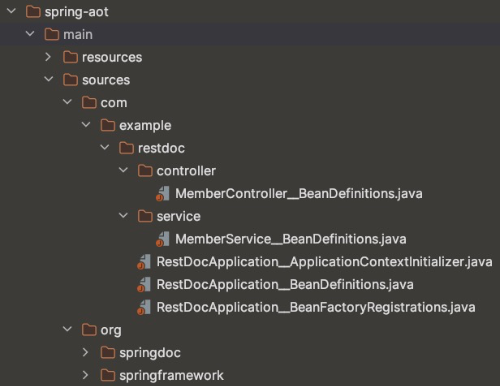
Task: Collapse the com folder chevron
Action: coord(67,102)
